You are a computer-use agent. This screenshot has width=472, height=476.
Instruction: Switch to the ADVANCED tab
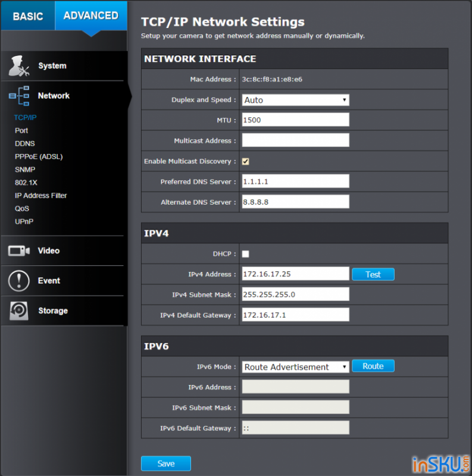click(x=91, y=16)
